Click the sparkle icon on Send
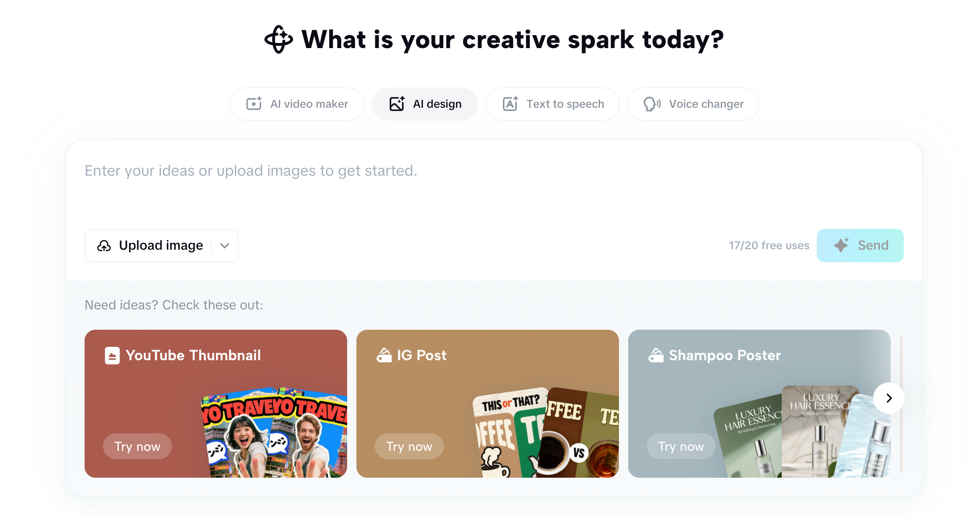Screen dimensions: 980x517 point(841,245)
